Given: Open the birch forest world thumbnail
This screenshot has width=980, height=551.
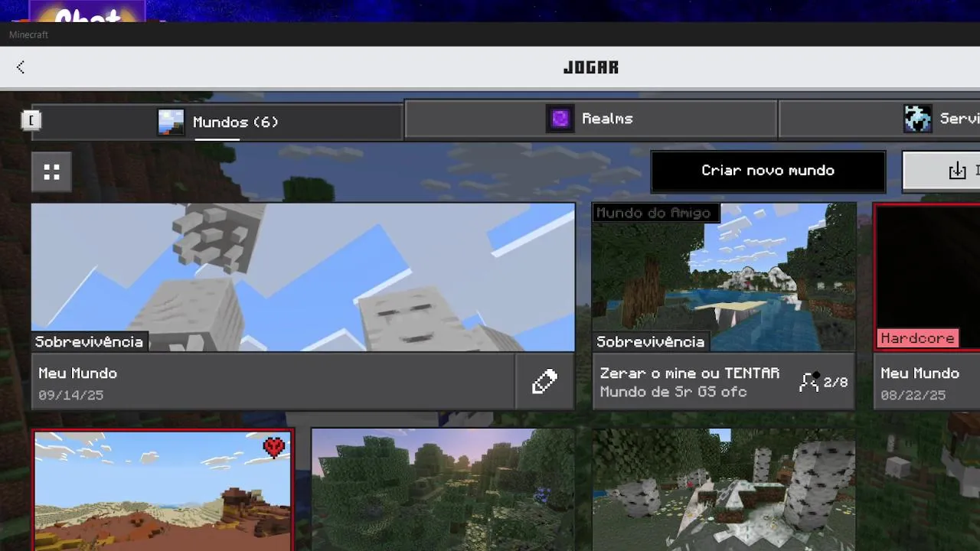Looking at the screenshot, I should pos(724,490).
